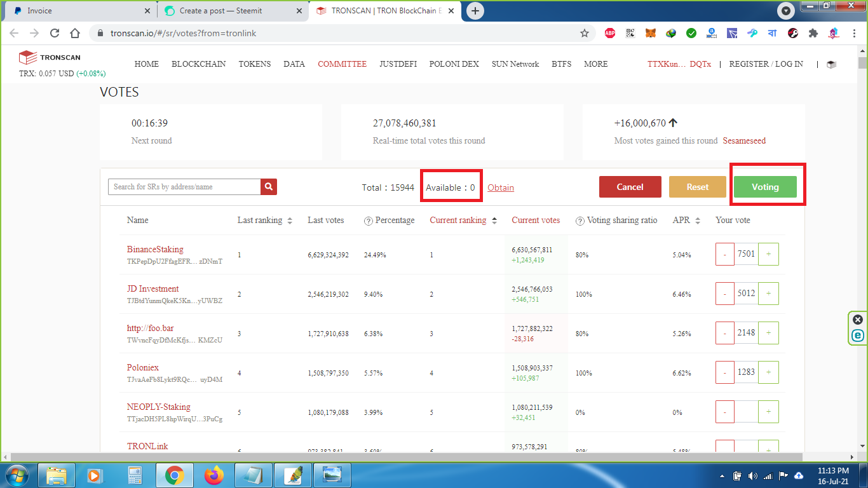868x488 pixels.
Task: Open the TOKENS menu
Action: (x=255, y=64)
